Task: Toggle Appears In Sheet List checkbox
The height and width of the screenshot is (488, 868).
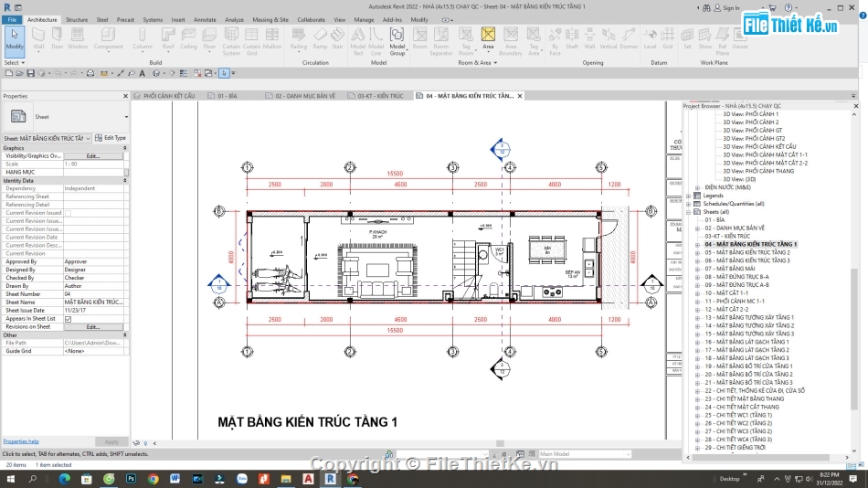Action: [x=69, y=319]
